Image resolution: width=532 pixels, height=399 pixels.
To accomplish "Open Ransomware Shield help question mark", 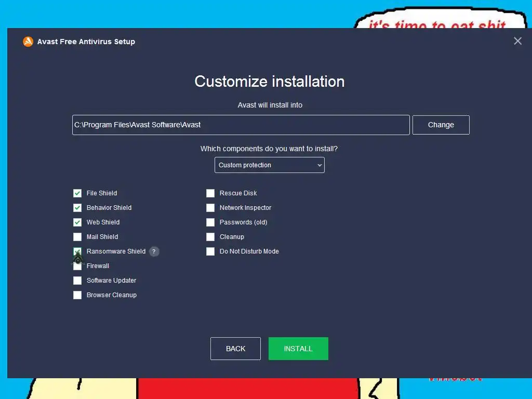I will pos(154,251).
